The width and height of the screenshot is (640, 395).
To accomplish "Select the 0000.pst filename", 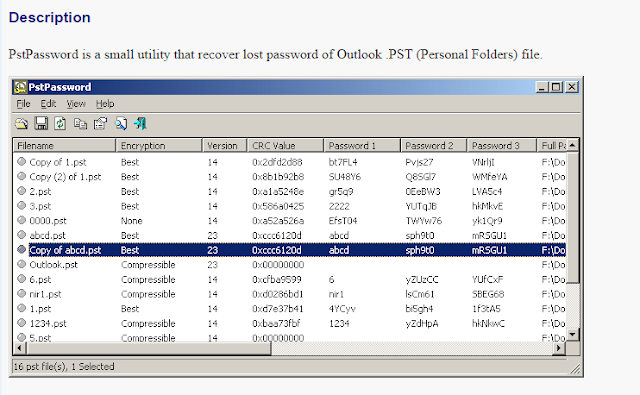I will coord(48,221).
